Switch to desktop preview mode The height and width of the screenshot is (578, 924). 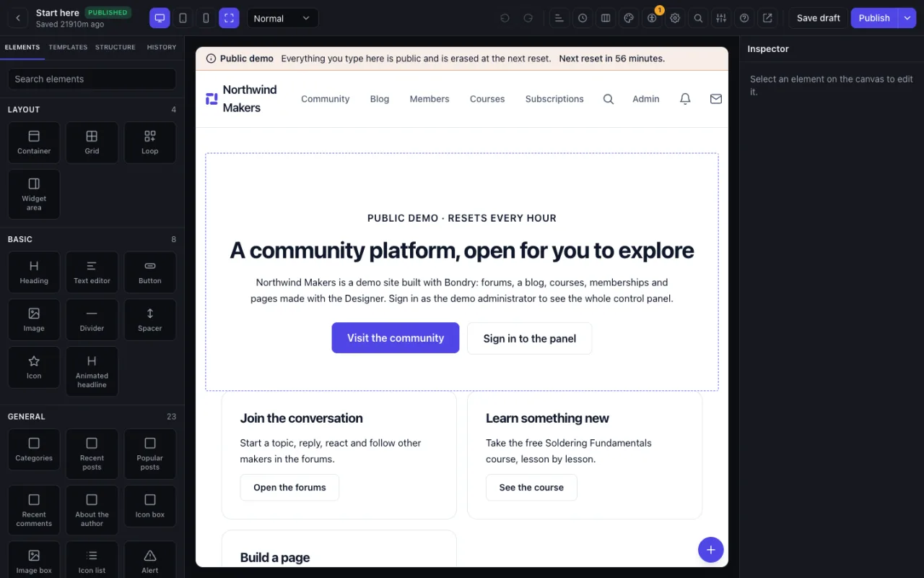(160, 18)
